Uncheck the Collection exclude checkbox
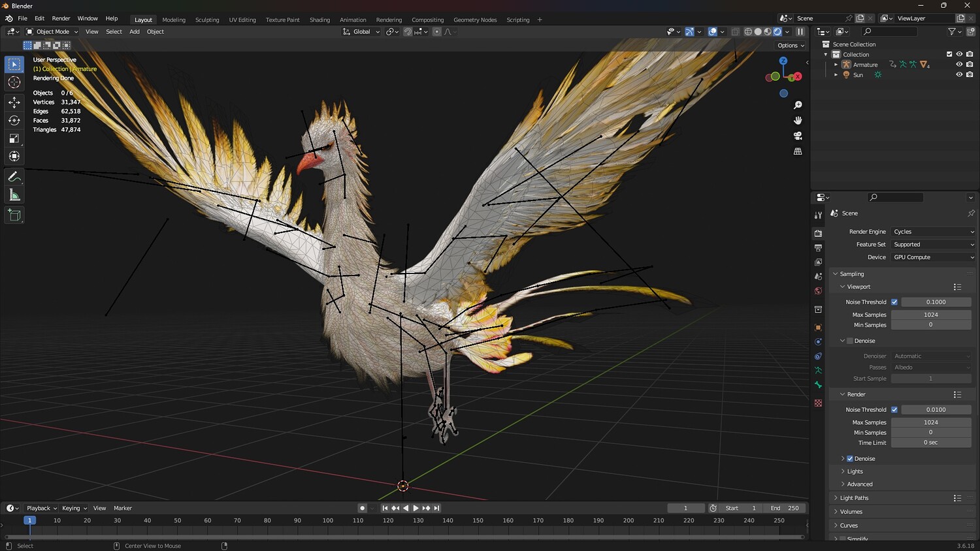980x551 pixels. [949, 54]
